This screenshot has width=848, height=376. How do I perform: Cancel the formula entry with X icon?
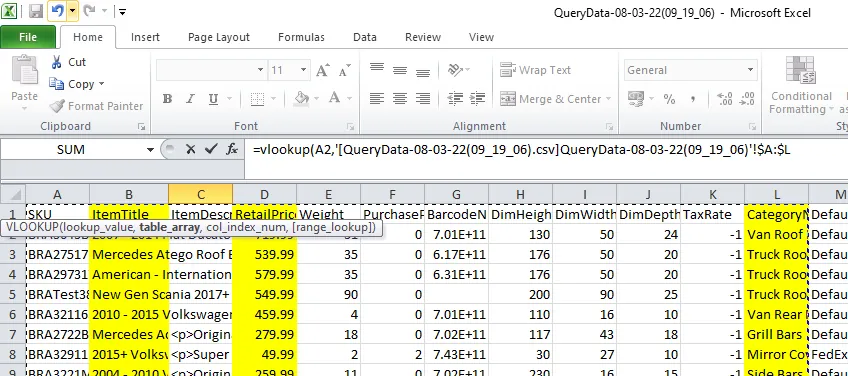point(190,150)
